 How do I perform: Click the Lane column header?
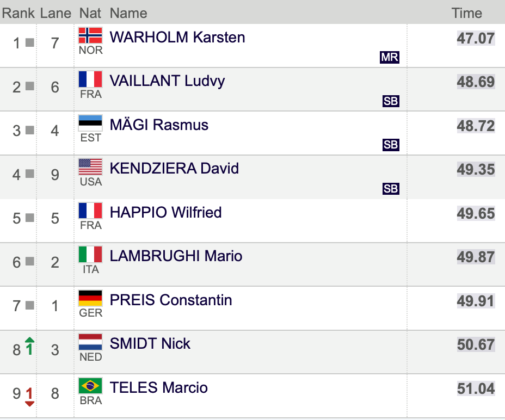pyautogui.click(x=56, y=13)
